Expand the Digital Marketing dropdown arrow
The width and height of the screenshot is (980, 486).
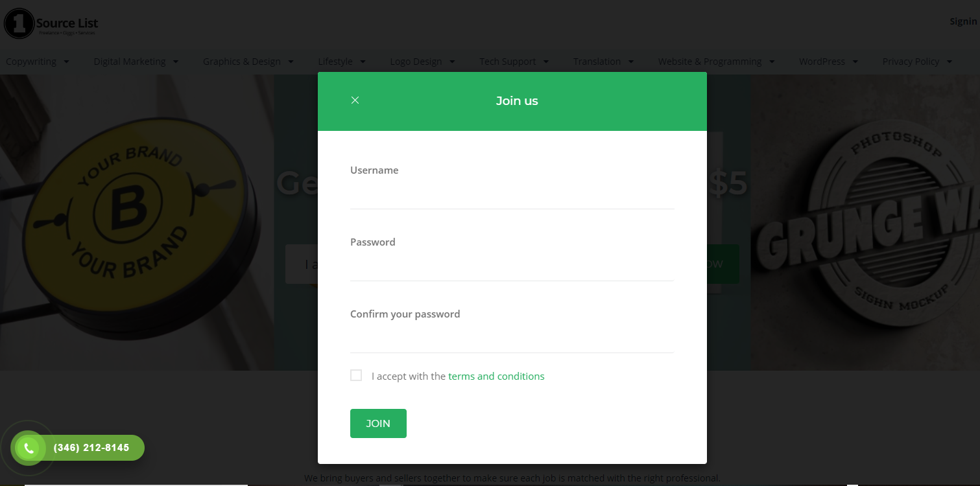tap(176, 62)
